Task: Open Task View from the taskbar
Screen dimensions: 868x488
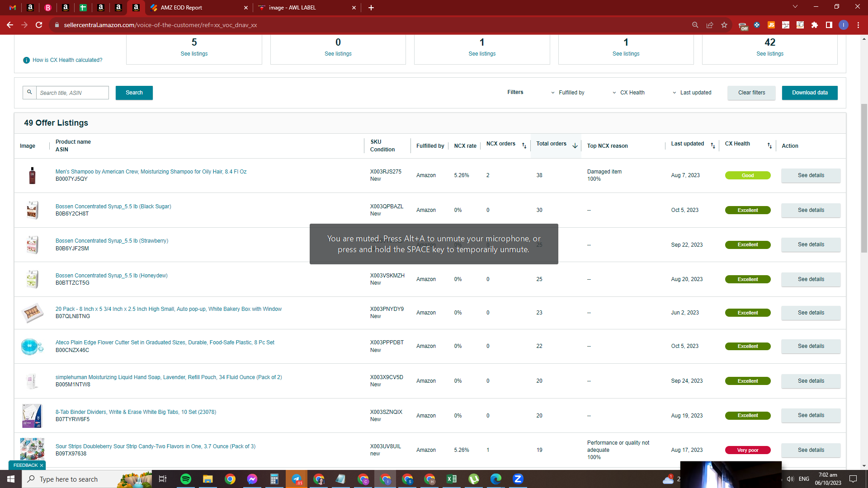Action: pyautogui.click(x=163, y=479)
